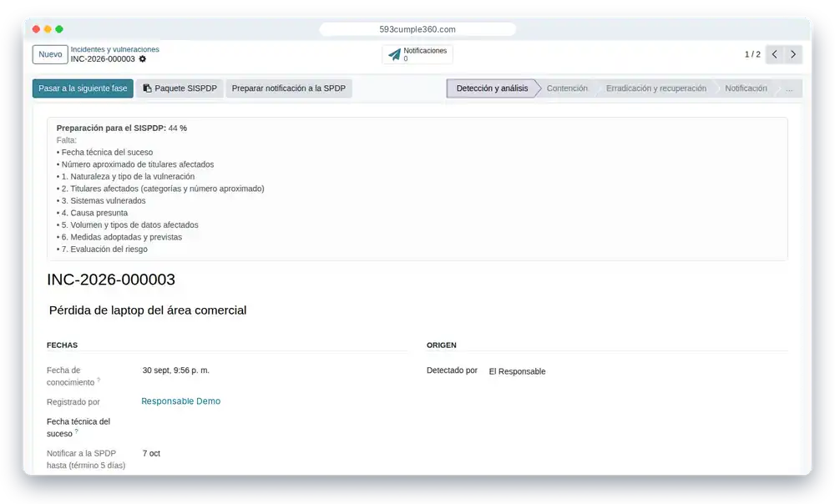Click the green macOS window zoom button
This screenshot has width=835, height=504.
[x=59, y=29]
